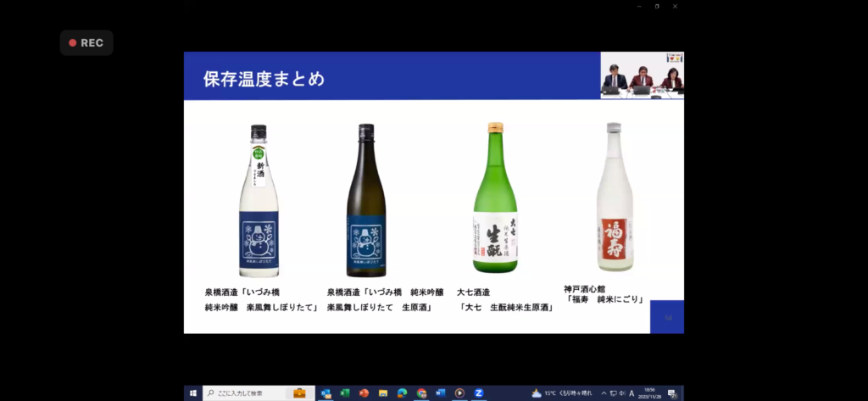868x401 pixels.
Task: Open Microsoft Edge from the taskbar
Action: point(403,393)
